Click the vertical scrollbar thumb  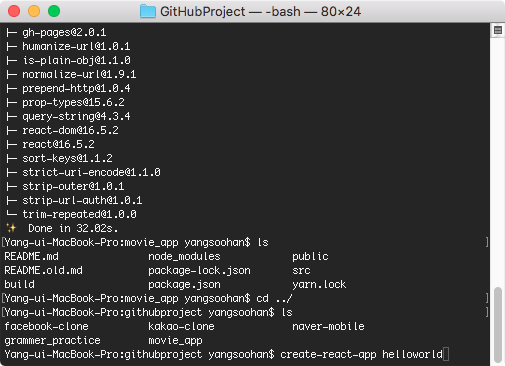498,325
